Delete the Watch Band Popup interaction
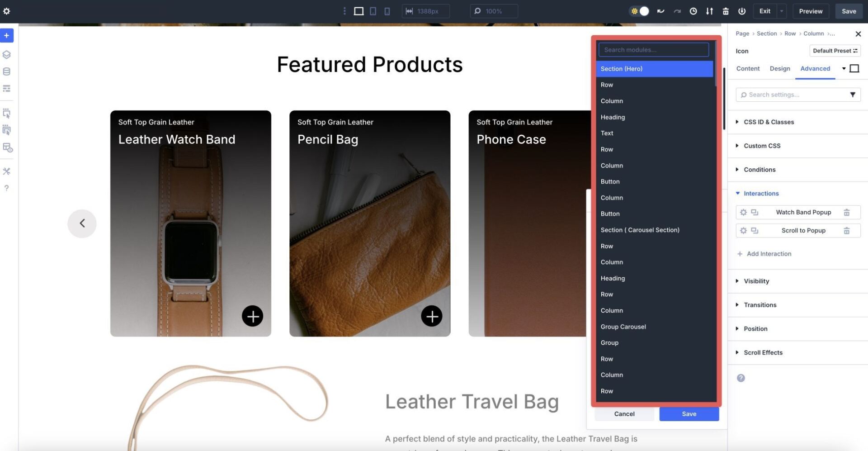This screenshot has height=451, width=868. click(x=847, y=212)
